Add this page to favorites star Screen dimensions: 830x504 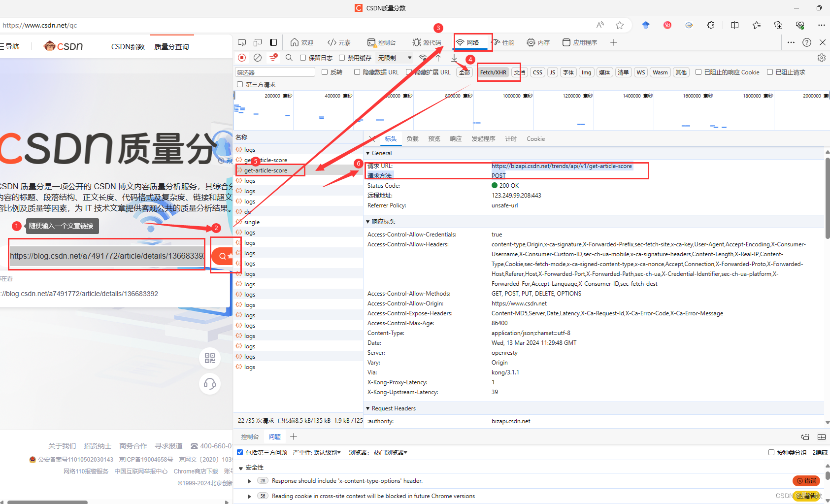click(x=620, y=25)
